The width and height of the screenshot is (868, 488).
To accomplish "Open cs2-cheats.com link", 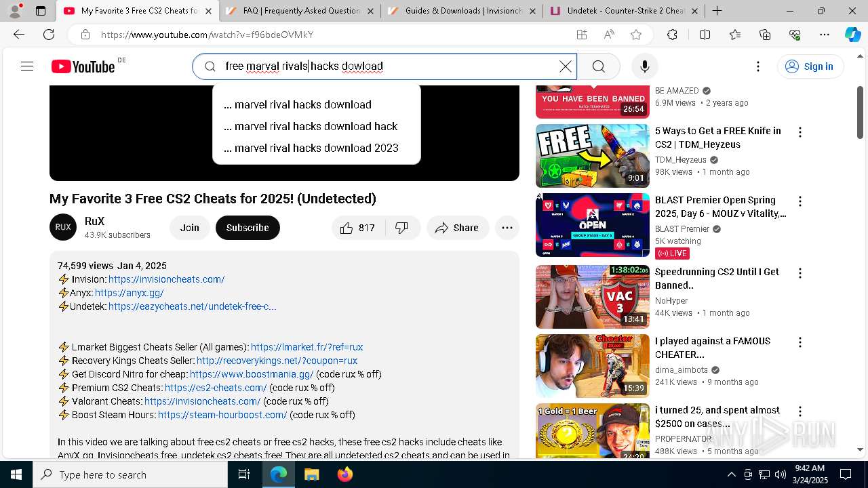I will pos(216,388).
